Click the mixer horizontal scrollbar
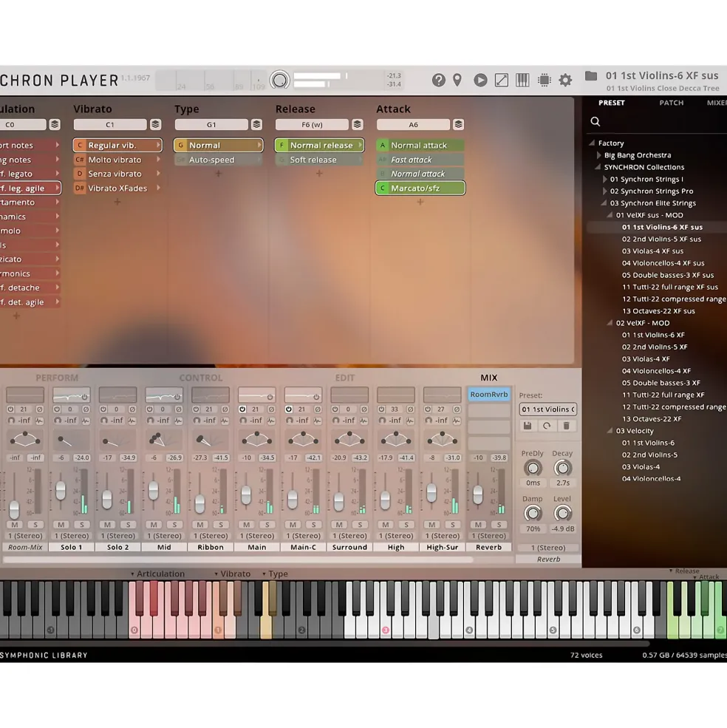The height and width of the screenshot is (728, 727). pyautogui.click(x=238, y=560)
